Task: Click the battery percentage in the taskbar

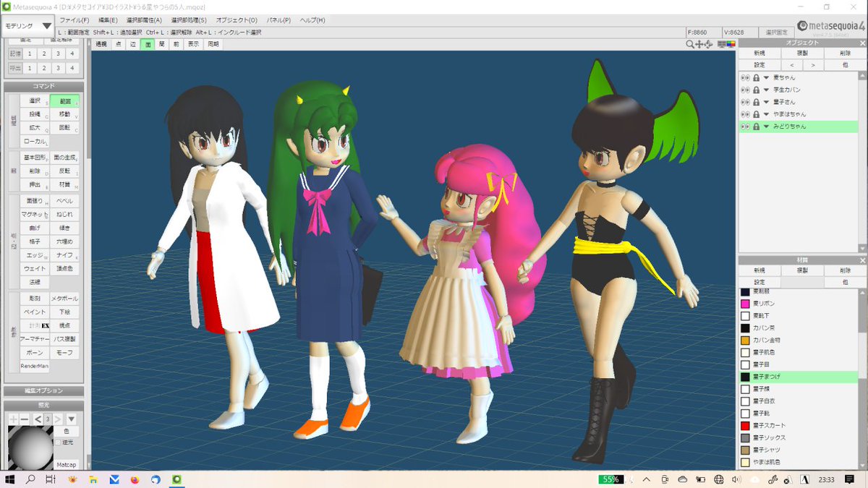Action: [611, 478]
